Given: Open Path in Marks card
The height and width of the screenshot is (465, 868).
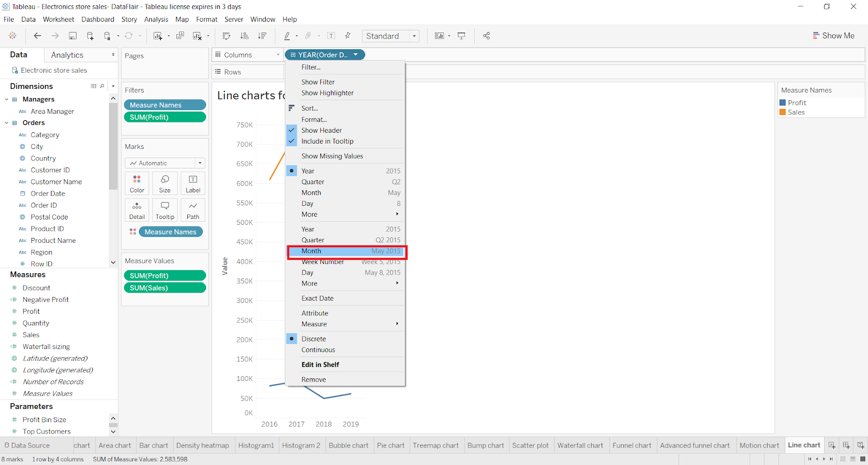Looking at the screenshot, I should coord(193,210).
